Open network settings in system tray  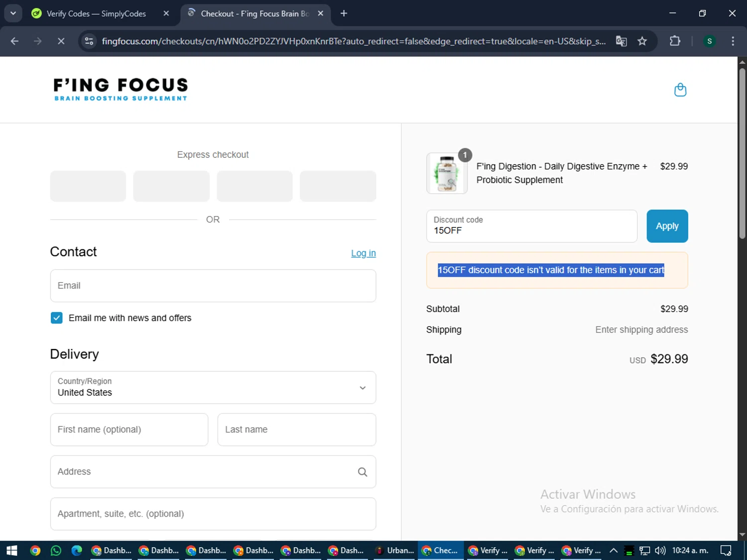(x=645, y=551)
